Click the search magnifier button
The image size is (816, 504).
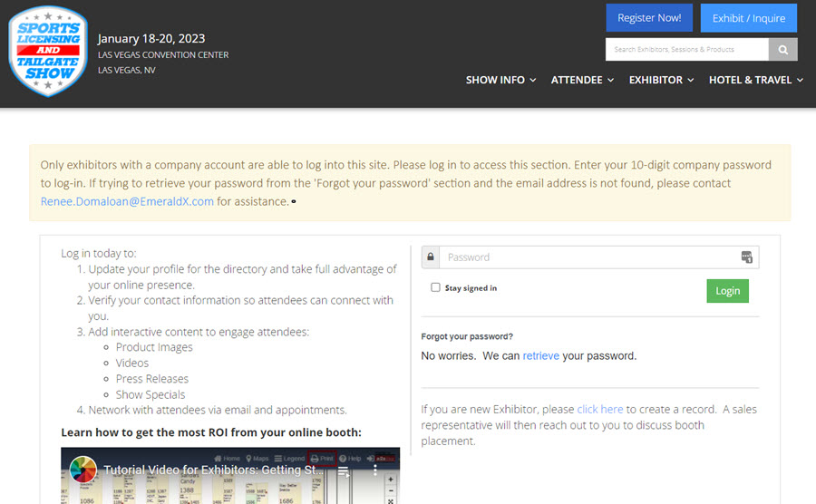pos(782,49)
